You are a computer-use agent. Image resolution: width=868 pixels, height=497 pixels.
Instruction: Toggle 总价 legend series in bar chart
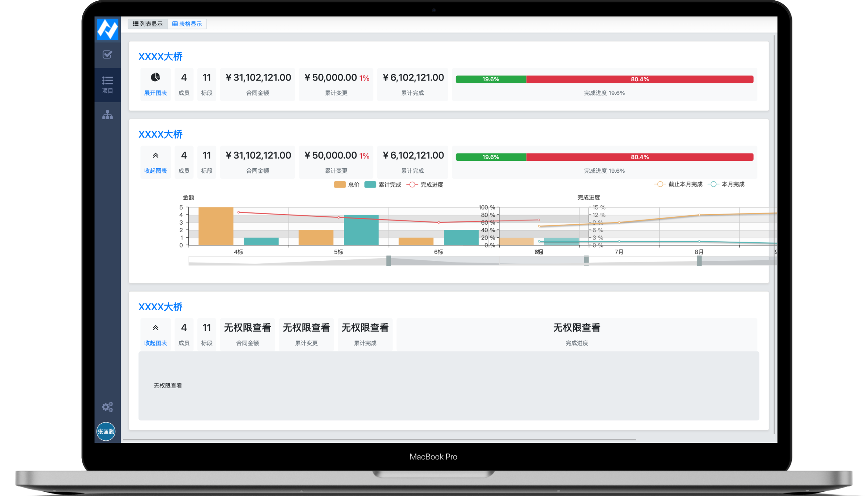[x=347, y=185]
